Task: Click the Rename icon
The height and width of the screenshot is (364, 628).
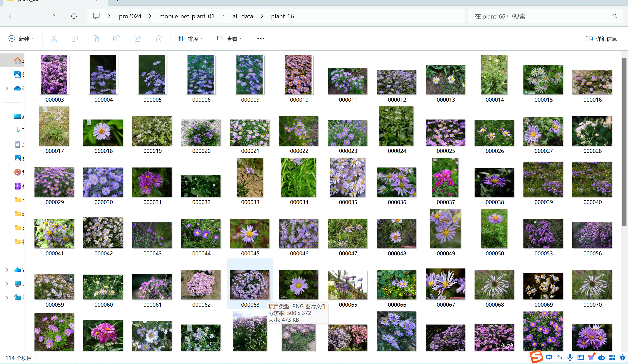Action: [117, 39]
